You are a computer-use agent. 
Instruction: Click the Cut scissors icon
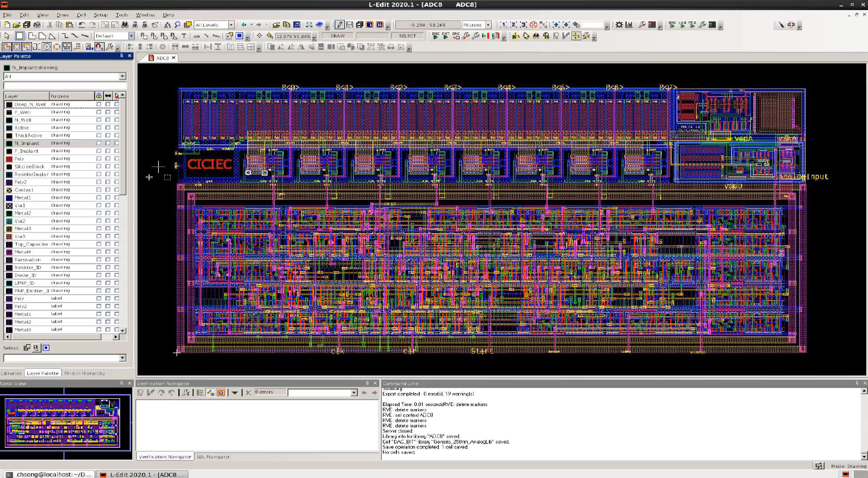(x=50, y=25)
